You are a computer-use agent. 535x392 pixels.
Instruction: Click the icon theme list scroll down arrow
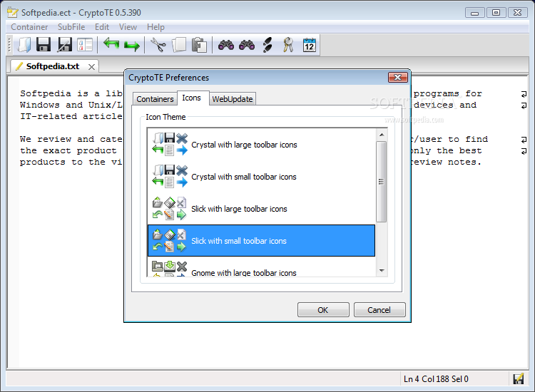coord(382,271)
